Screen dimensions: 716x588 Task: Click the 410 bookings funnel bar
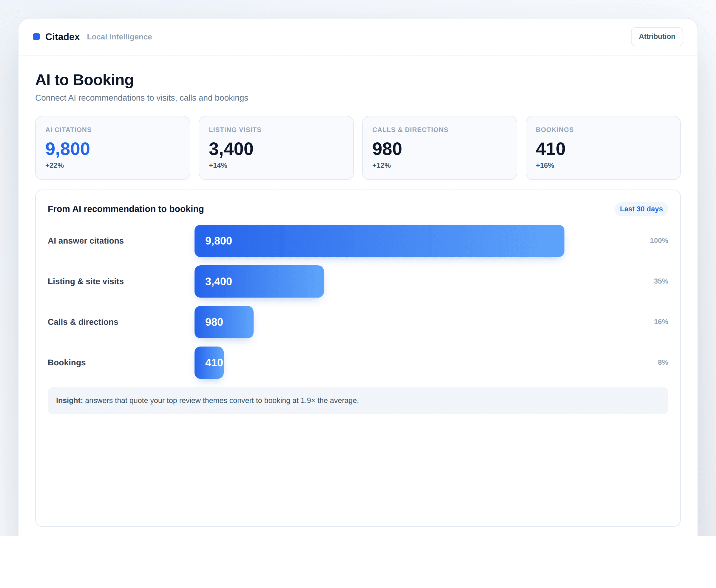pyautogui.click(x=209, y=363)
